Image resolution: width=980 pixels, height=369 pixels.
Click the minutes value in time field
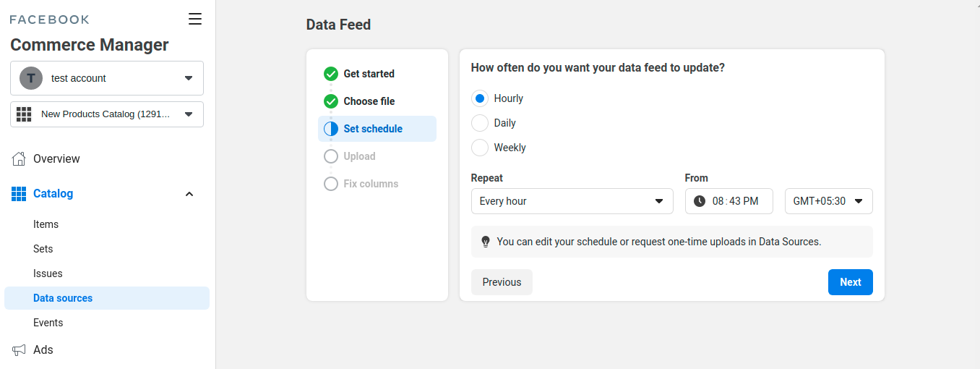coord(735,201)
